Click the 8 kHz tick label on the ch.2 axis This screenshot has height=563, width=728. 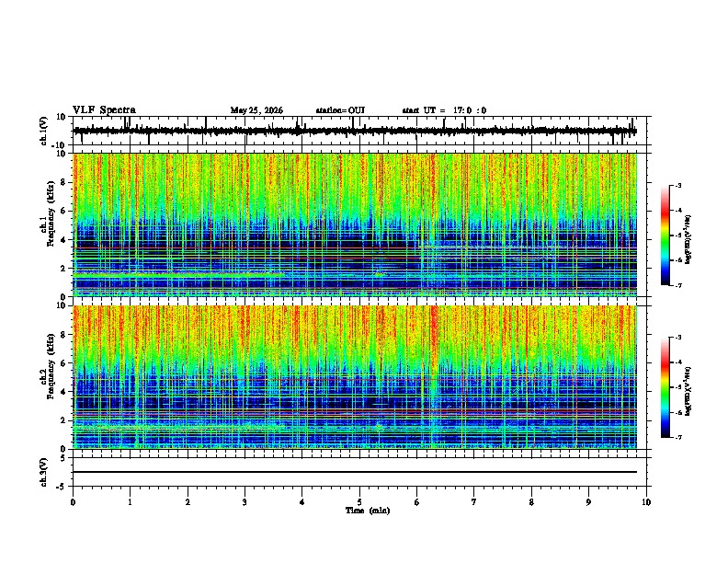64,335
